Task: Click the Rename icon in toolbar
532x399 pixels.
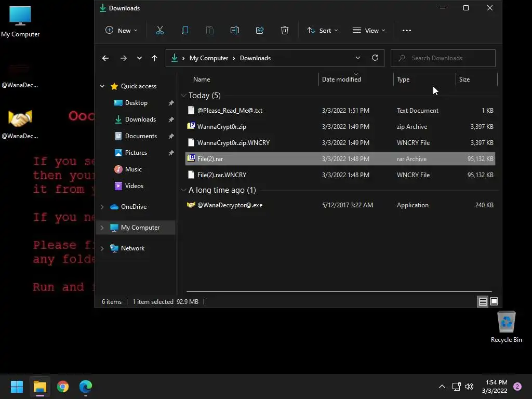Action: [235, 31]
